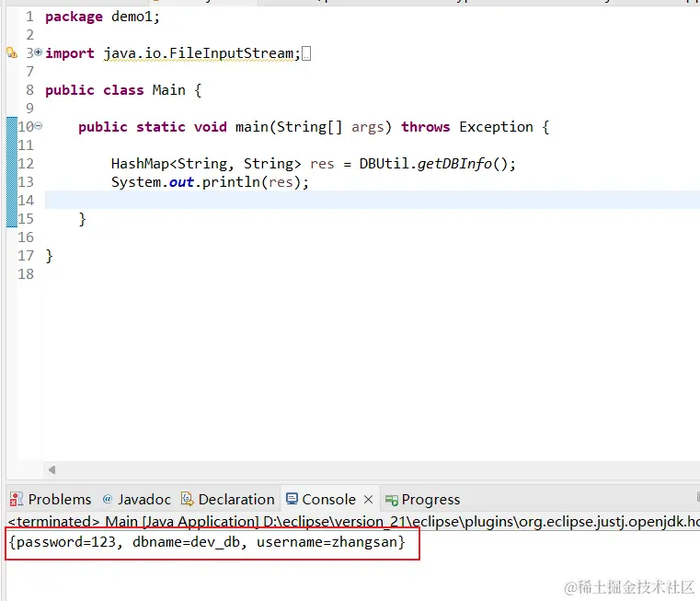Click 'demo1' package name on line 1
The image size is (700, 601).
pos(132,17)
